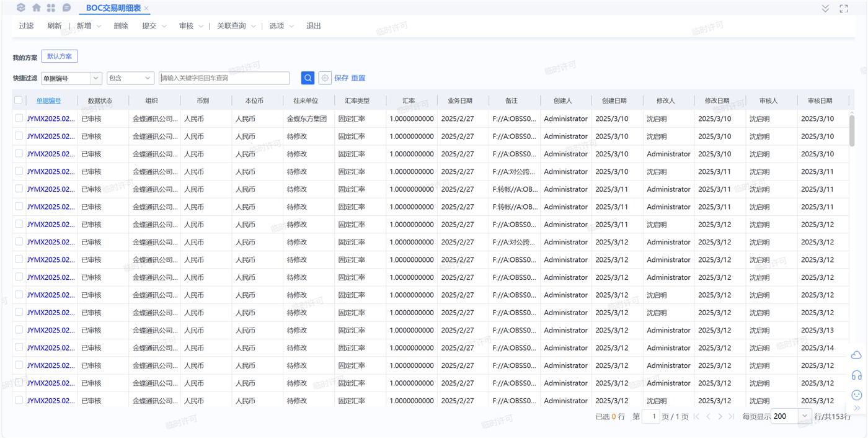Click the 重置 reset link
Screen dimensions: 868x438
coord(358,78)
